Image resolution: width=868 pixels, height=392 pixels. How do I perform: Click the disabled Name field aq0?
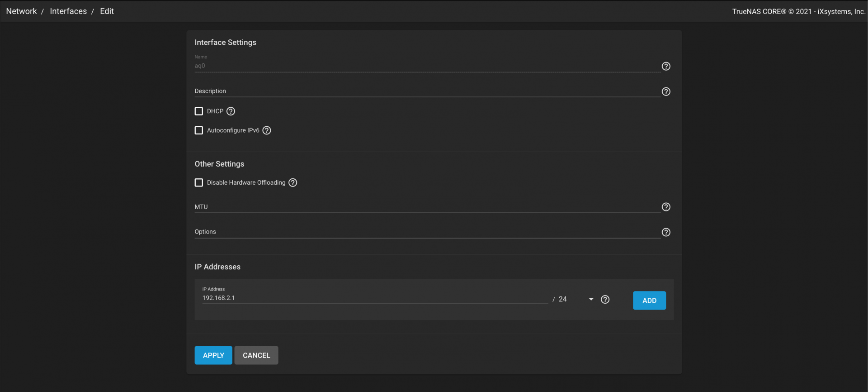427,66
